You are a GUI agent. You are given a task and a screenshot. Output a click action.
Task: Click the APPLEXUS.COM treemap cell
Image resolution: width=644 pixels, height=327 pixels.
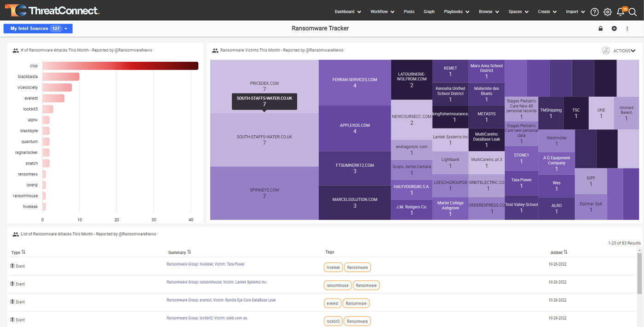(355, 128)
